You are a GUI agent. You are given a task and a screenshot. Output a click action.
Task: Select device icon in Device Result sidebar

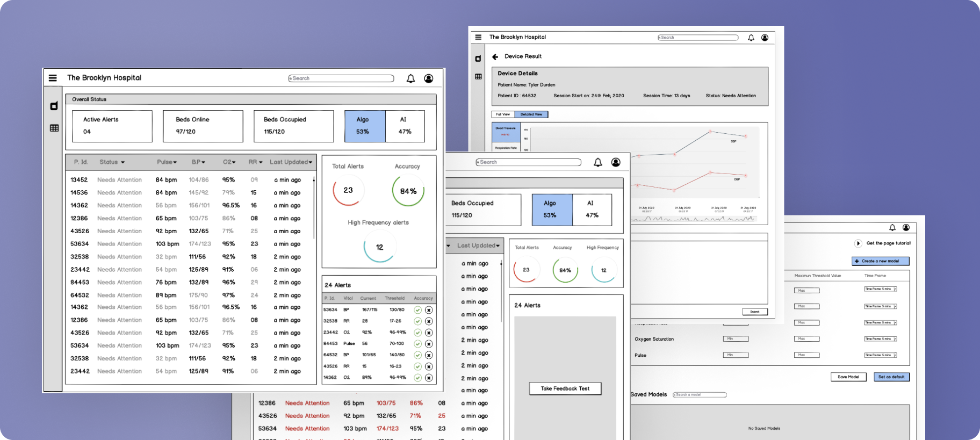click(x=478, y=59)
